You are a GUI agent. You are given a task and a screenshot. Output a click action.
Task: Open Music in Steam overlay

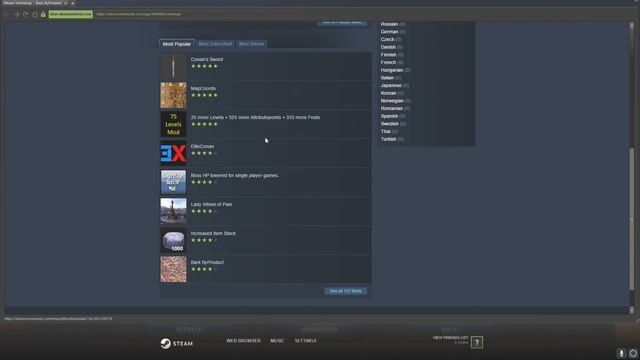coord(277,340)
